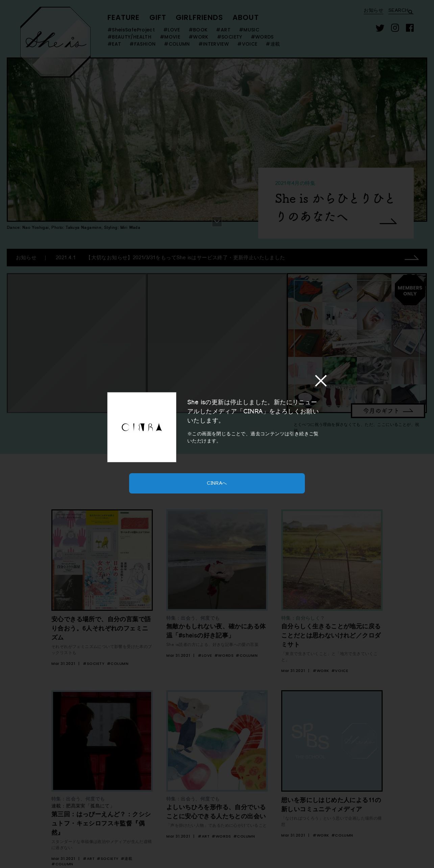434x868 pixels.
Task: Open the colorful illustration thumbnail
Action: point(217,741)
